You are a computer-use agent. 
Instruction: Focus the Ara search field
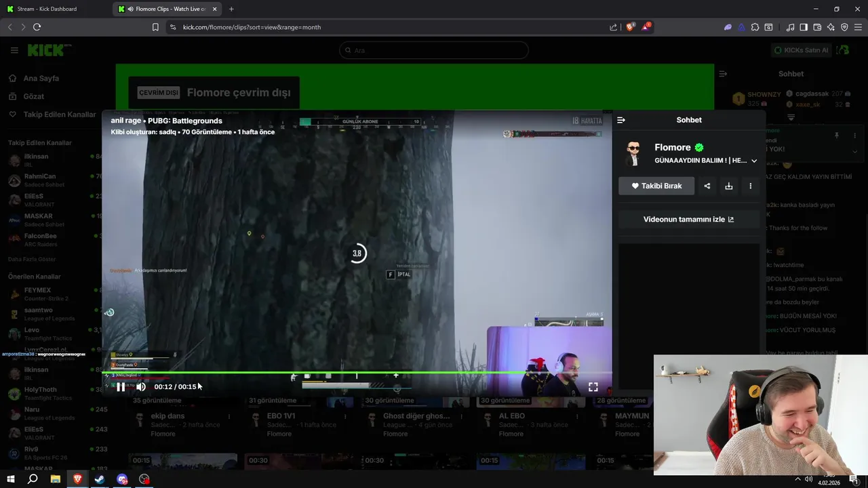434,50
